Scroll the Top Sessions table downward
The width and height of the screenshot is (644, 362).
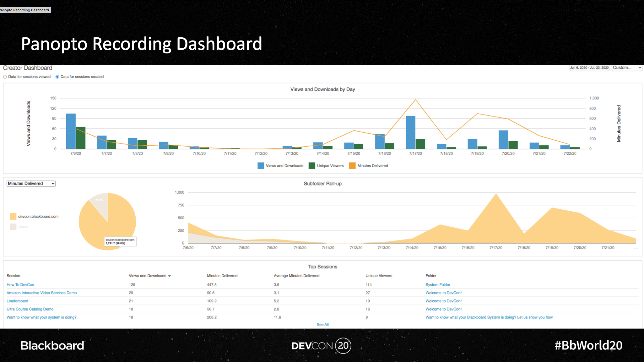322,324
